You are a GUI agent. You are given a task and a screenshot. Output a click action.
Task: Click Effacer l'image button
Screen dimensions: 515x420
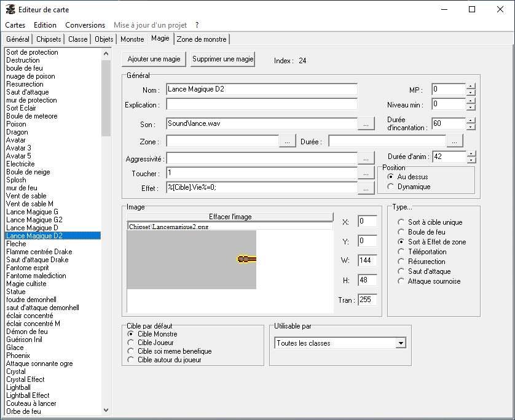[230, 217]
